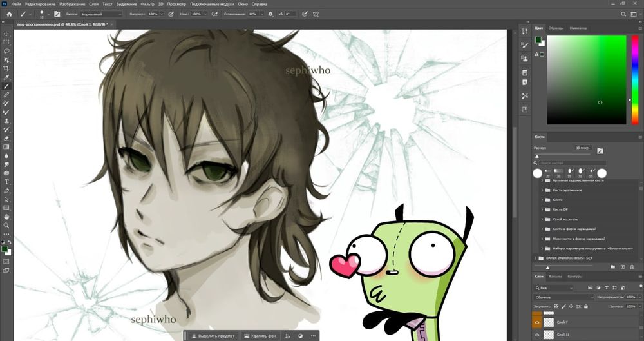Image resolution: width=644 pixels, height=341 pixels.
Task: Open smoothing options gear icon
Action: [x=270, y=14]
